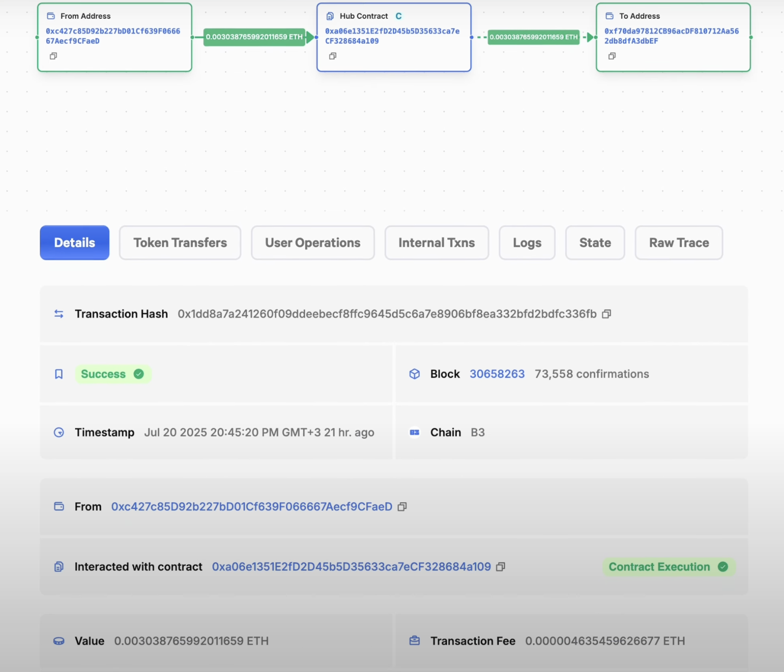This screenshot has height=672, width=784.
Task: Click the Value amount 0.003038765992011659 ETH
Action: pyautogui.click(x=191, y=641)
